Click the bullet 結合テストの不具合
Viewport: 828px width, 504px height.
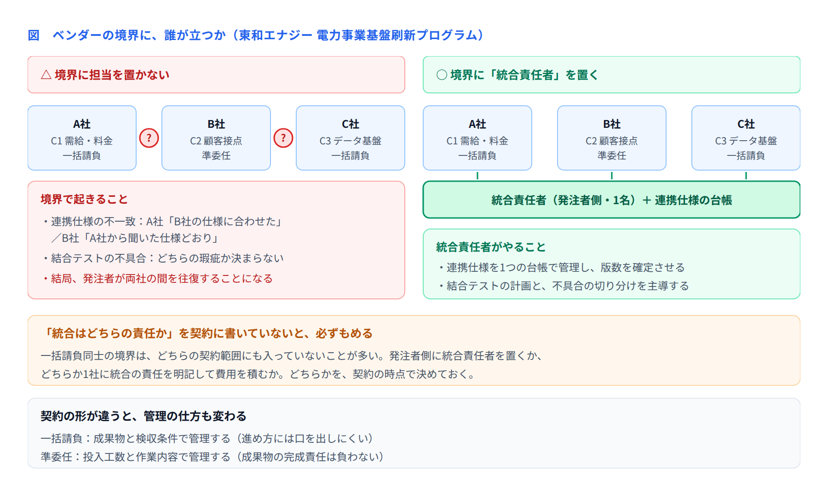tap(163, 258)
